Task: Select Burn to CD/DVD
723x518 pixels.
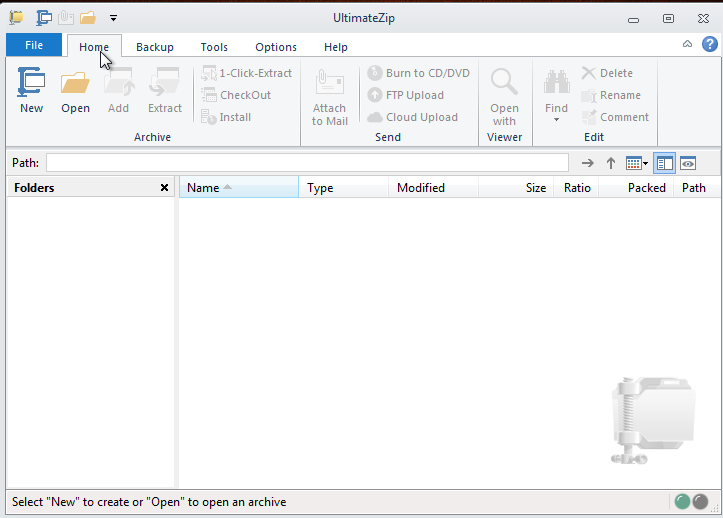Action: pyautogui.click(x=419, y=73)
